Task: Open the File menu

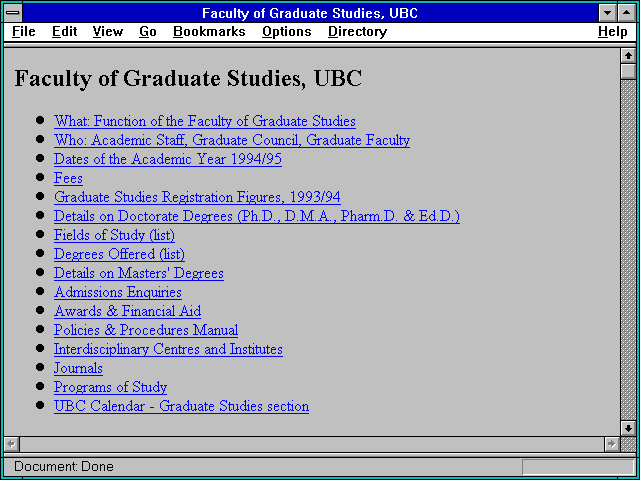Action: pyautogui.click(x=24, y=32)
